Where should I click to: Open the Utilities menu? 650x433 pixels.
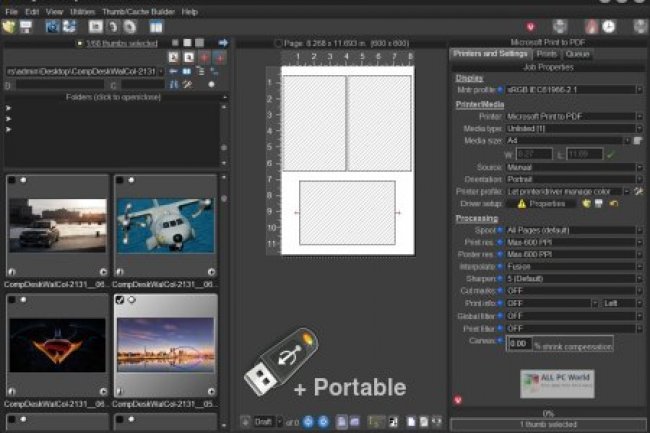(82, 11)
